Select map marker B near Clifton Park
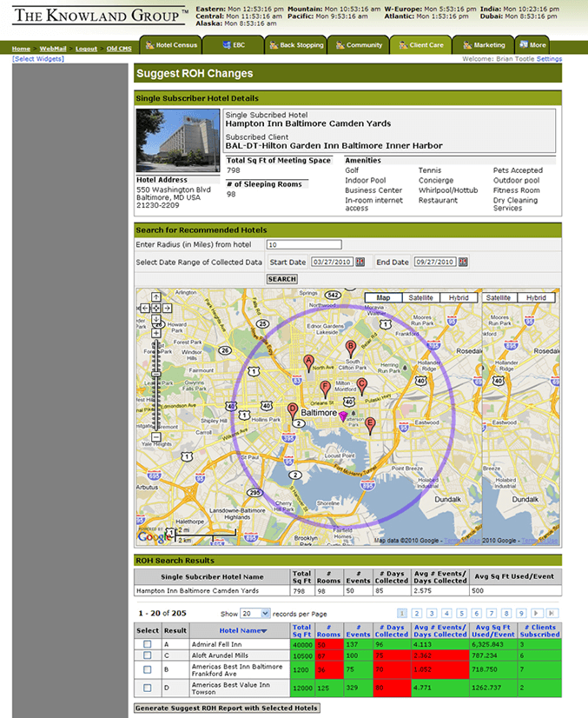 click(351, 349)
